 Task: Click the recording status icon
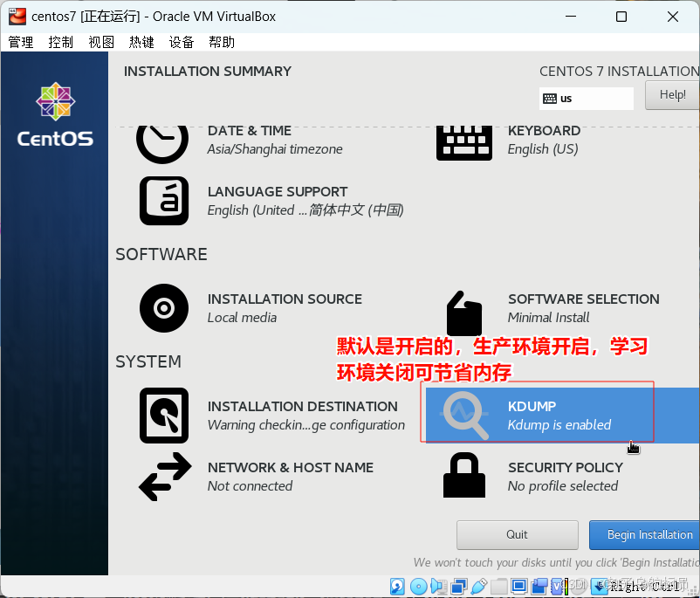click(539, 586)
